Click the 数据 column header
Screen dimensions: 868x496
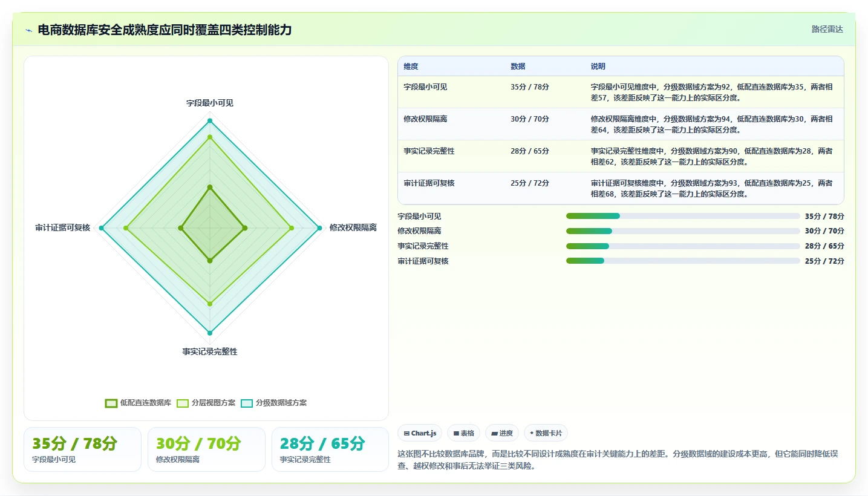(518, 67)
